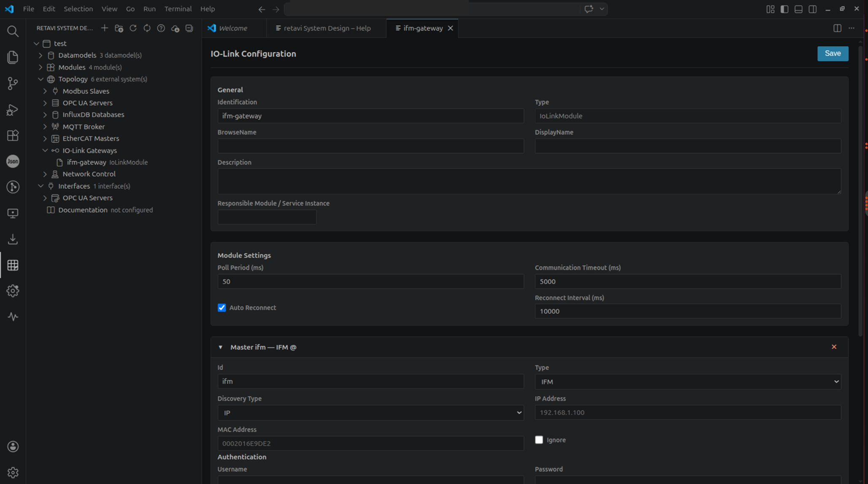This screenshot has height=484, width=868.
Task: Open the Run and Debug view
Action: tap(13, 110)
